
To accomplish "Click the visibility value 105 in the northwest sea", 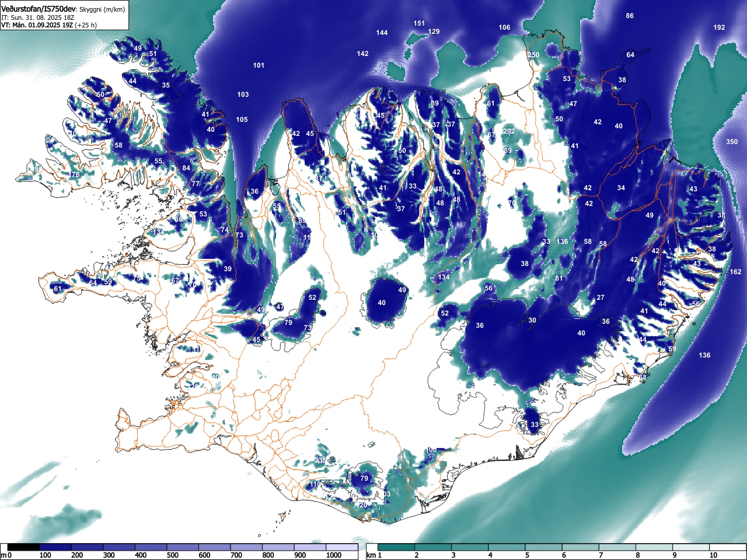I will (242, 120).
